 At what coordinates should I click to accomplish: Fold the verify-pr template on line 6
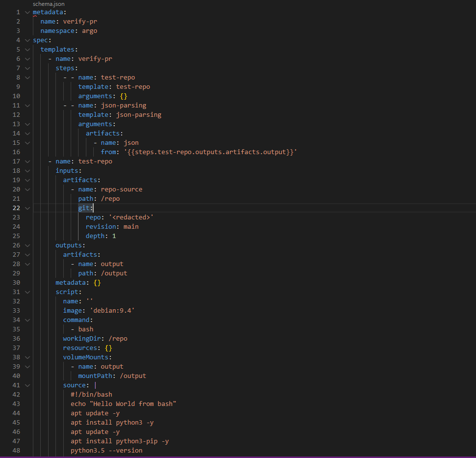click(x=27, y=59)
